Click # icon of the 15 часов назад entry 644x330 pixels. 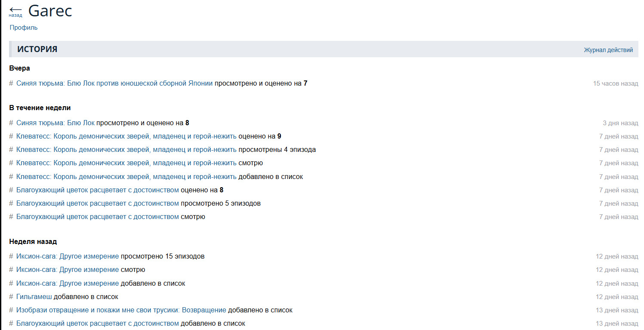(11, 83)
